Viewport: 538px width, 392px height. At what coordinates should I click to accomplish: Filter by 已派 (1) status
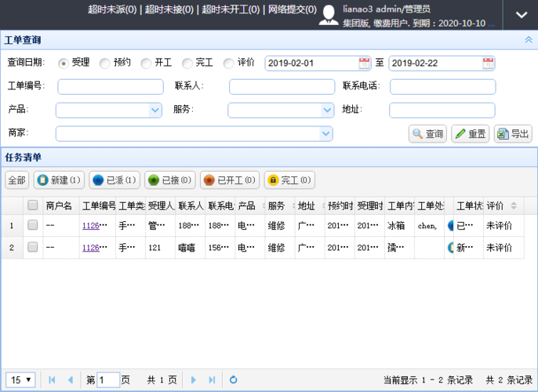pyautogui.click(x=115, y=180)
